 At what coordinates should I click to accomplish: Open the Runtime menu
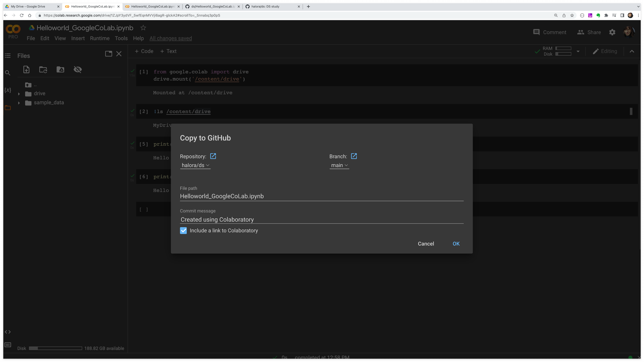(x=100, y=38)
